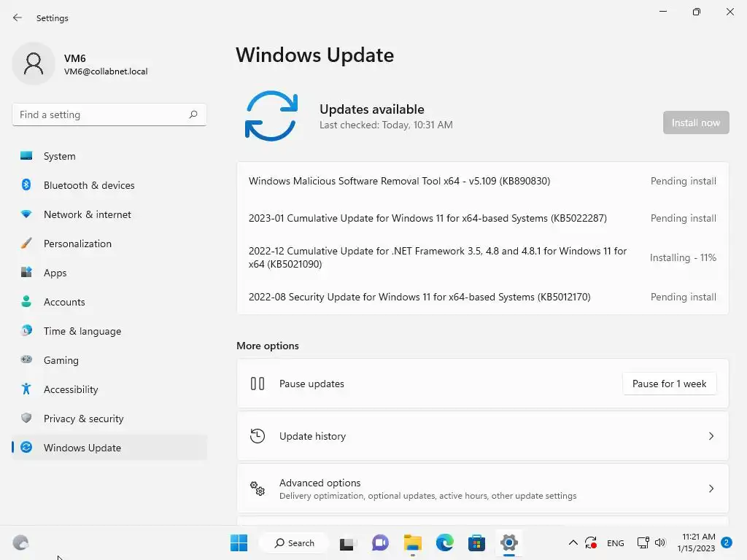This screenshot has height=560, width=747.
Task: Click the Apps icon in sidebar
Action: [26, 273]
